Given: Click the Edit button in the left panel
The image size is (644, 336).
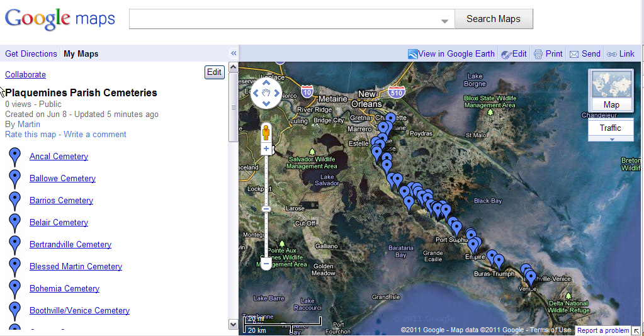Looking at the screenshot, I should (215, 72).
